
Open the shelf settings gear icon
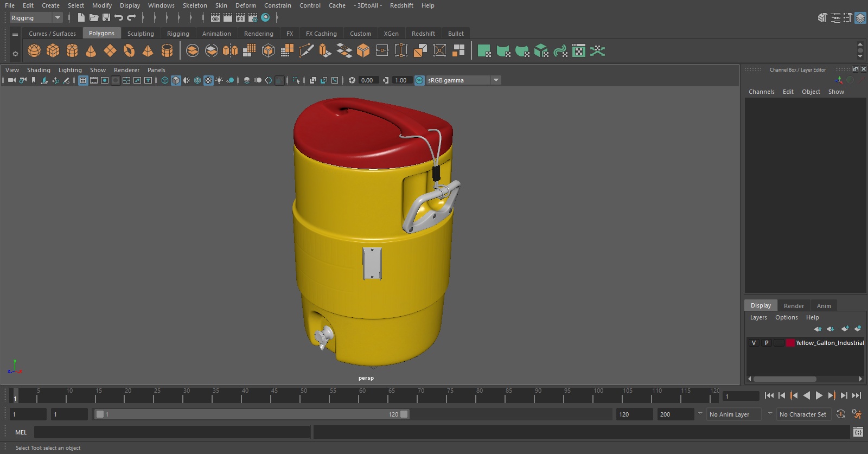pyautogui.click(x=15, y=53)
